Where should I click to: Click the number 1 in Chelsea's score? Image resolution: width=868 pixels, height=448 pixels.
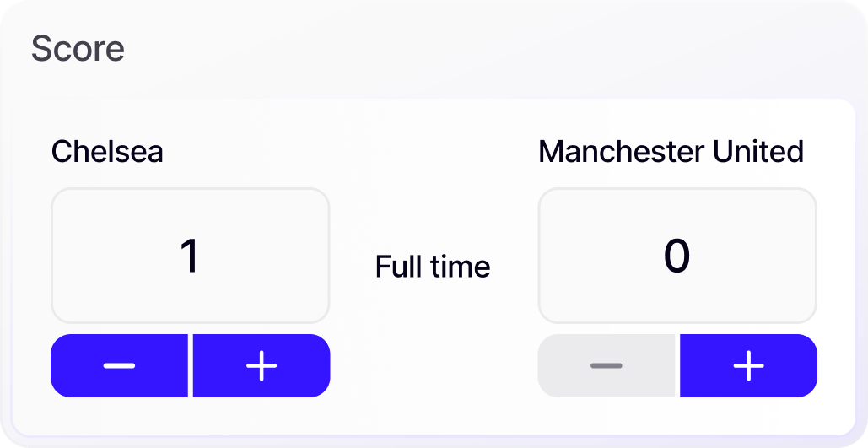[190, 256]
